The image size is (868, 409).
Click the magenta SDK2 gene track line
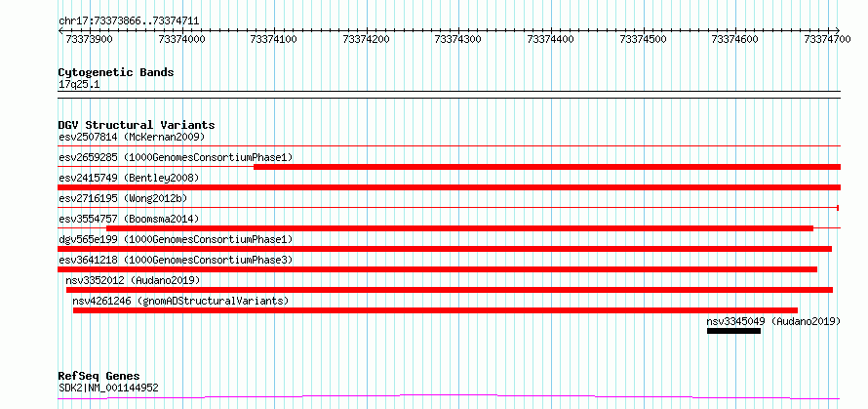[449, 396]
